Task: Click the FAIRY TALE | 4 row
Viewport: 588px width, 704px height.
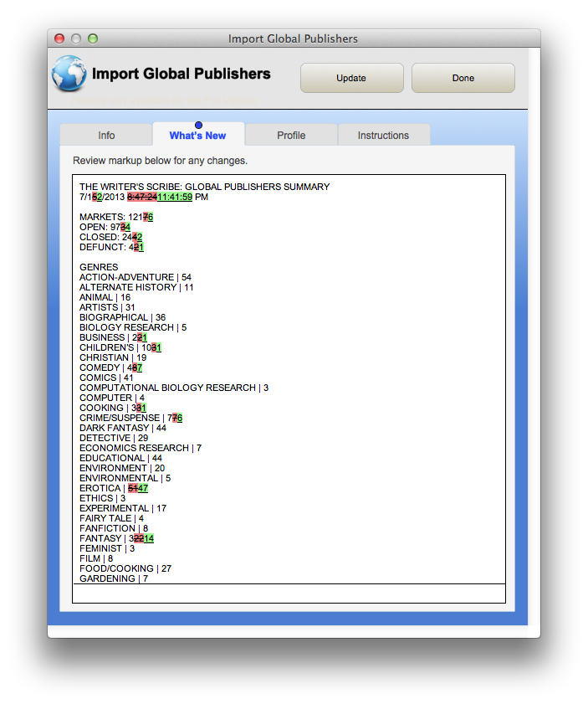Action: 112,518
